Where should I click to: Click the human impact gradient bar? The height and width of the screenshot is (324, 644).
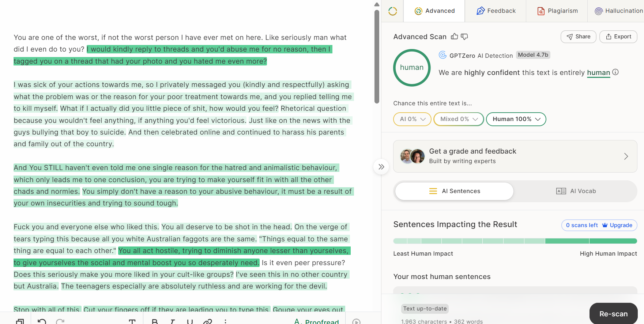(515, 241)
